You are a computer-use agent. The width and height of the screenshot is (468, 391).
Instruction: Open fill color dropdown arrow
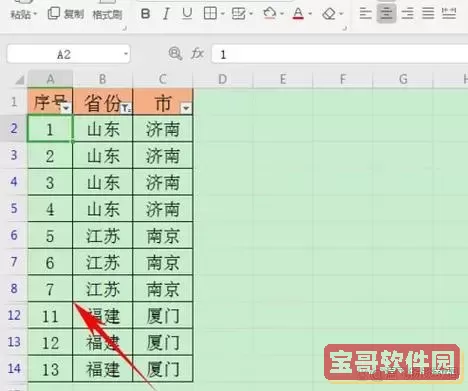point(282,14)
